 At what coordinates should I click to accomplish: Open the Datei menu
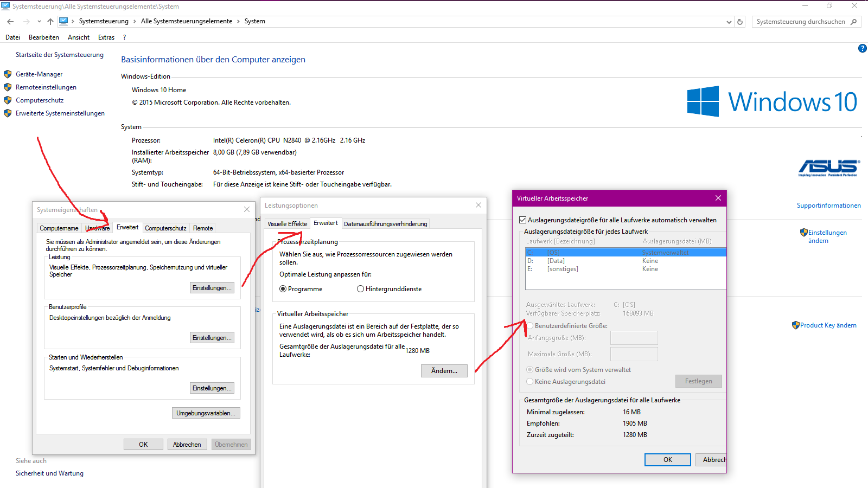coord(12,37)
